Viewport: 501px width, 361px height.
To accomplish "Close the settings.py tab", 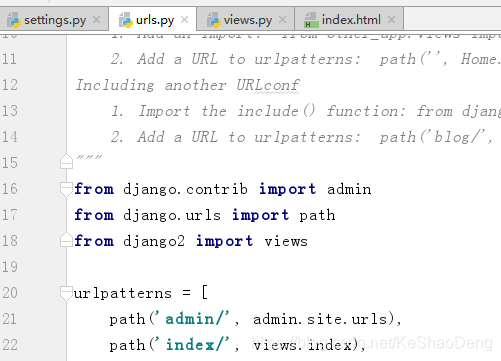I will coord(96,20).
